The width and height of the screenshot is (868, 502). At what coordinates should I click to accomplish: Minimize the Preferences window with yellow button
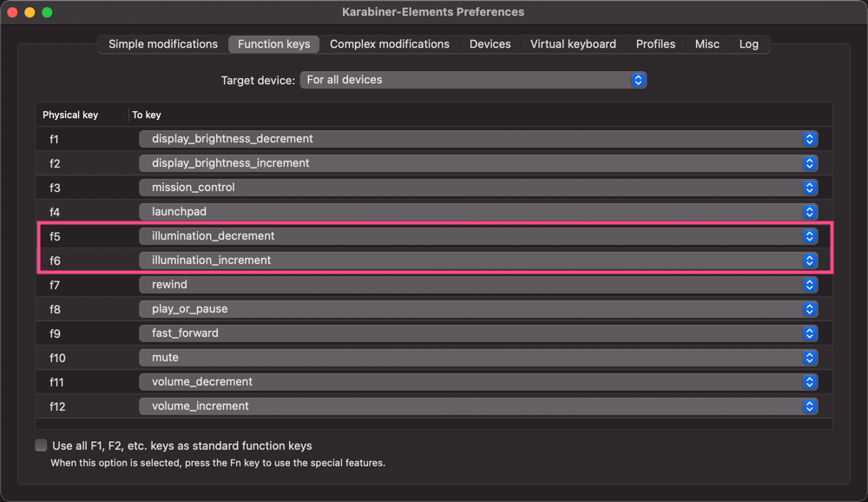30,12
